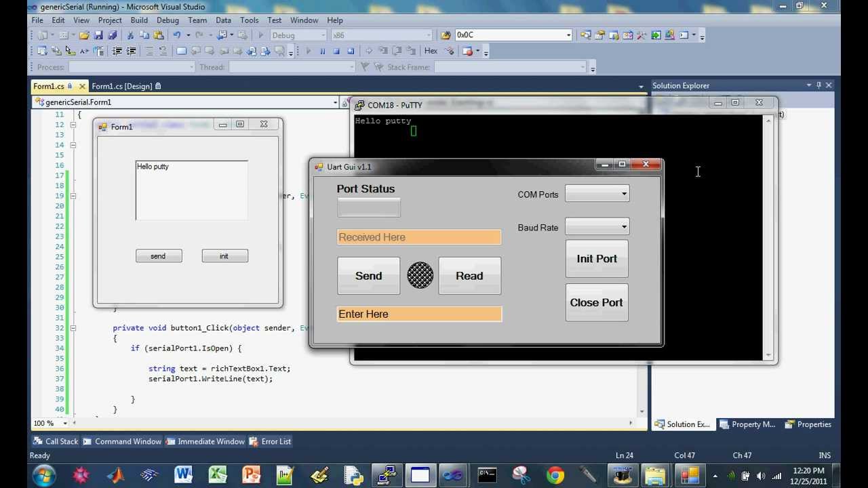The image size is (868, 488).
Task: Click Close Port button in Uart Gui
Action: [x=597, y=302]
